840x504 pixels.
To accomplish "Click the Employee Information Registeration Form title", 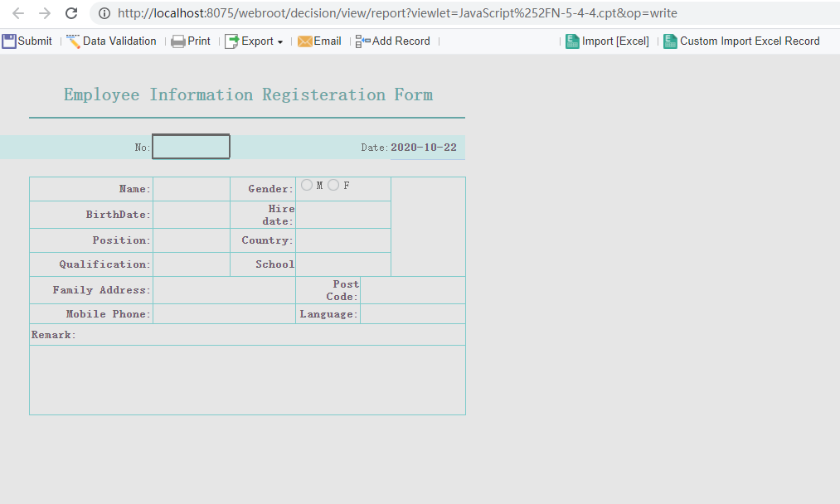I will [x=248, y=94].
